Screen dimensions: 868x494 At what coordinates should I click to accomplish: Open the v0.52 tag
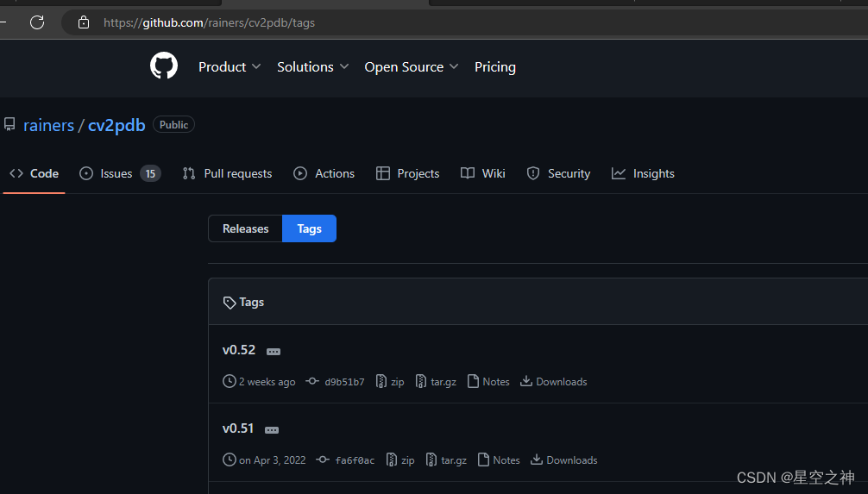[239, 350]
